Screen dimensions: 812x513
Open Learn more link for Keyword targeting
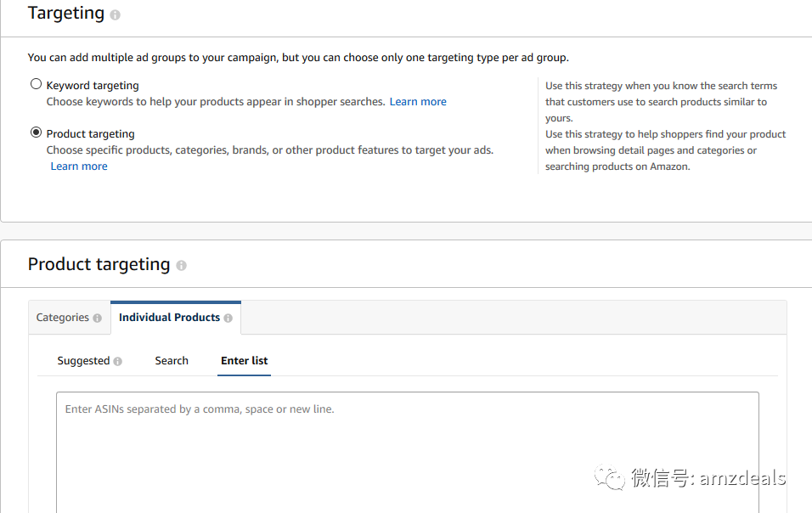pyautogui.click(x=418, y=102)
